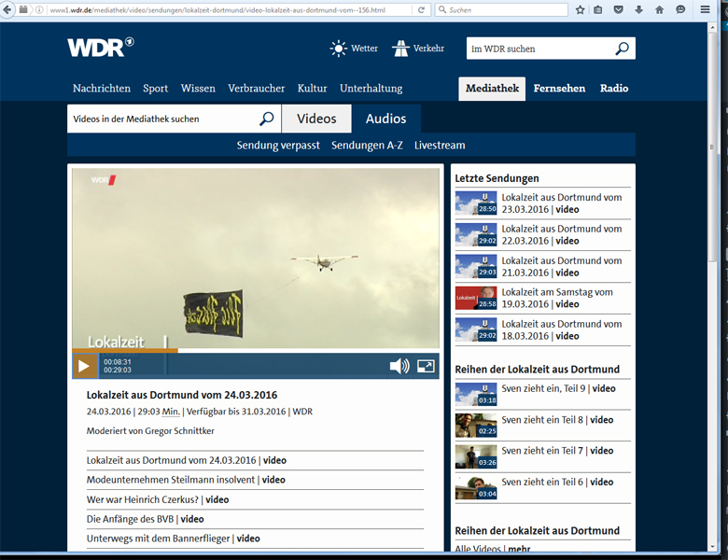Click the 'Letzte Sendungen' heading
Viewport: 728px width, 560px height.
[497, 178]
